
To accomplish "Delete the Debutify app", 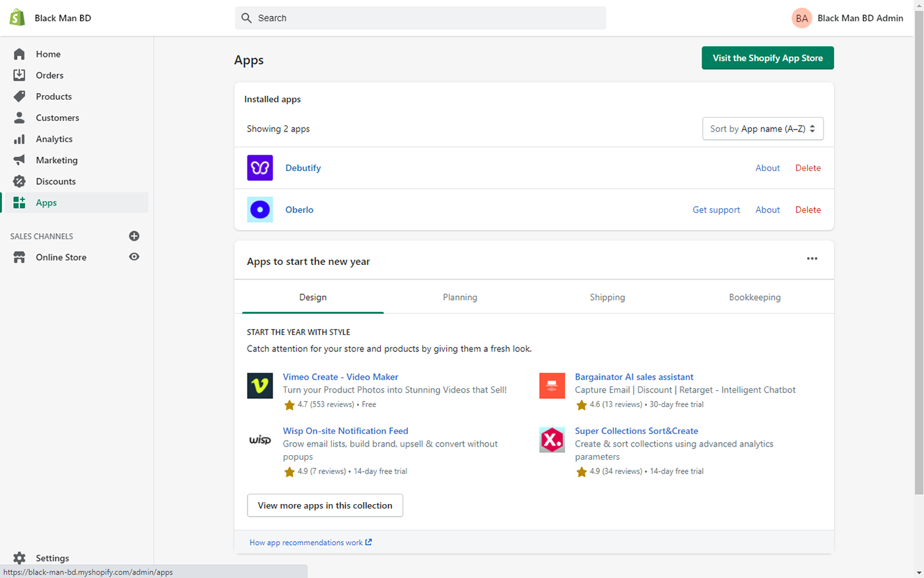I will click(808, 168).
